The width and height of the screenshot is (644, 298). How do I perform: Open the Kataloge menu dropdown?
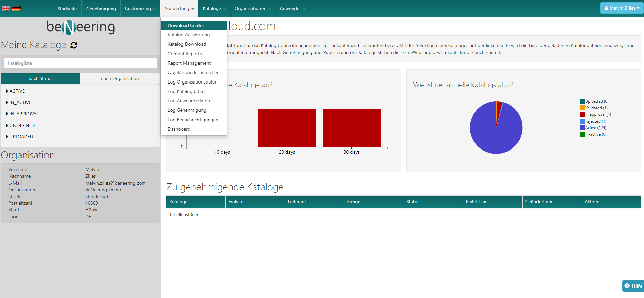point(214,8)
